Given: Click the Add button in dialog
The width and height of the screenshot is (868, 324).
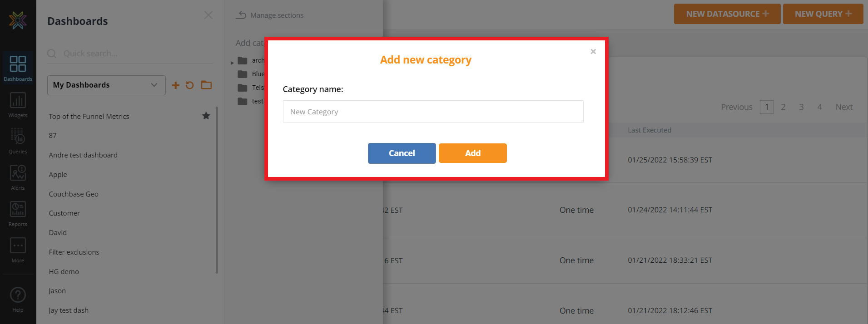Looking at the screenshot, I should click(472, 153).
